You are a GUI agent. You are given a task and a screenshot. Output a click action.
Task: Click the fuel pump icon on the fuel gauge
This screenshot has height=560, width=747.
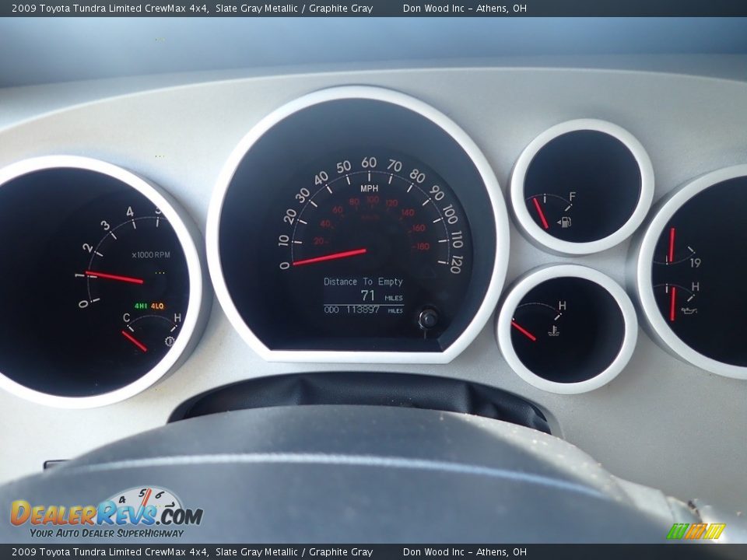(565, 222)
